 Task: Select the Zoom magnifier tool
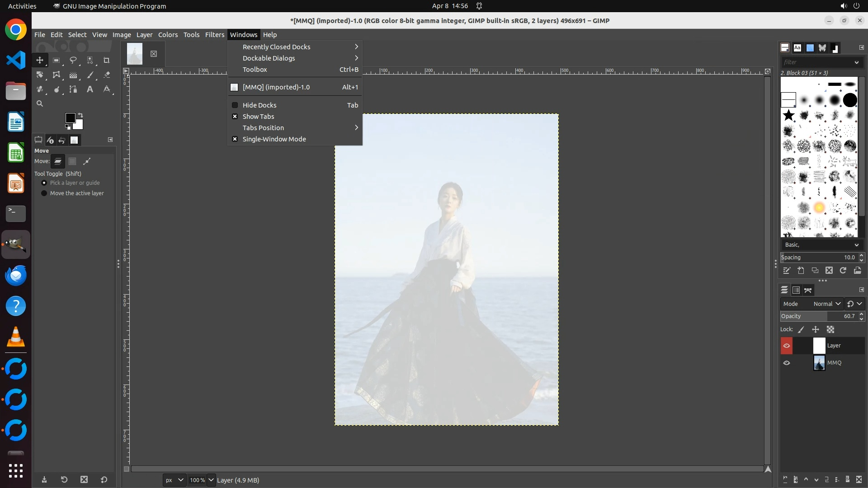40,104
